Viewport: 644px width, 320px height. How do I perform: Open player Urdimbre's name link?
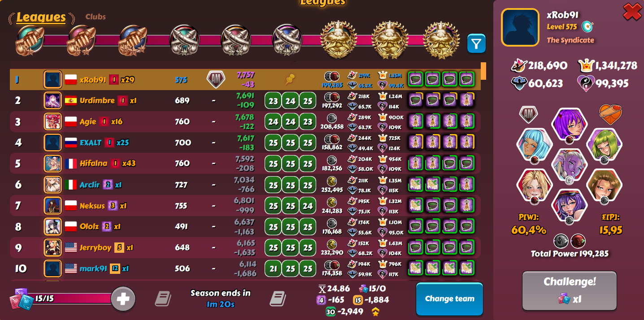[x=97, y=100]
